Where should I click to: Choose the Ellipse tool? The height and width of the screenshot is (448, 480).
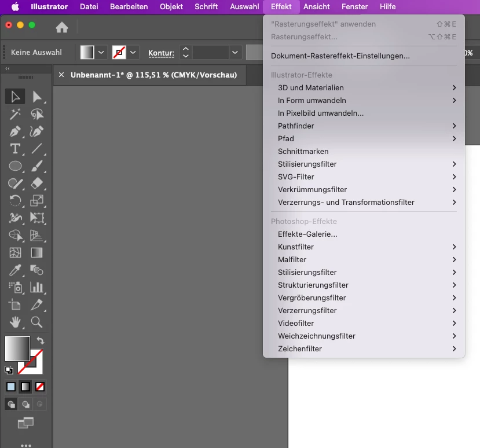tap(15, 166)
